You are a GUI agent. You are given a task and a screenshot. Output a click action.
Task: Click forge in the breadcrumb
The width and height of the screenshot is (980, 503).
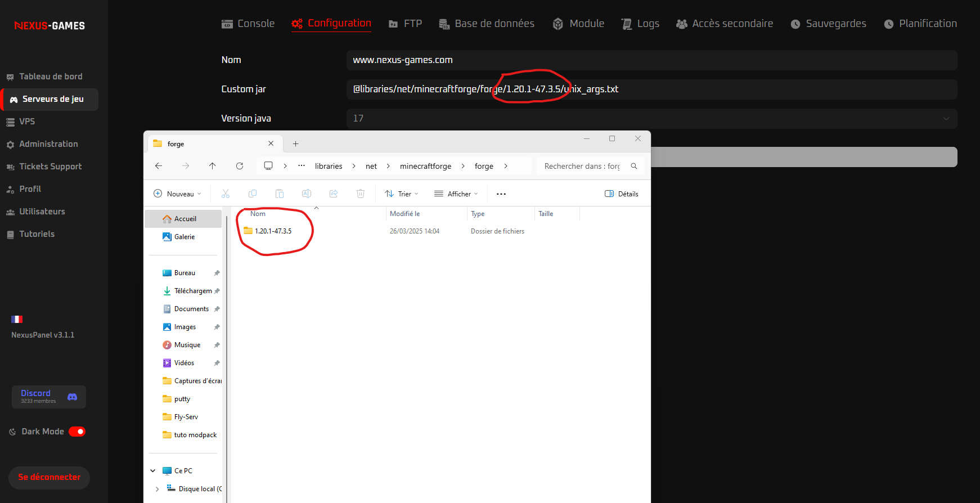tap(484, 166)
